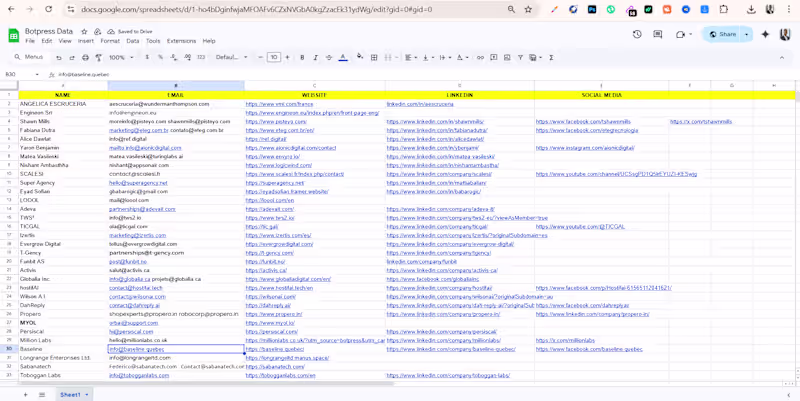This screenshot has height=401, width=800.
Task: Click the Insert link icon
Action: pyautogui.click(x=480, y=58)
